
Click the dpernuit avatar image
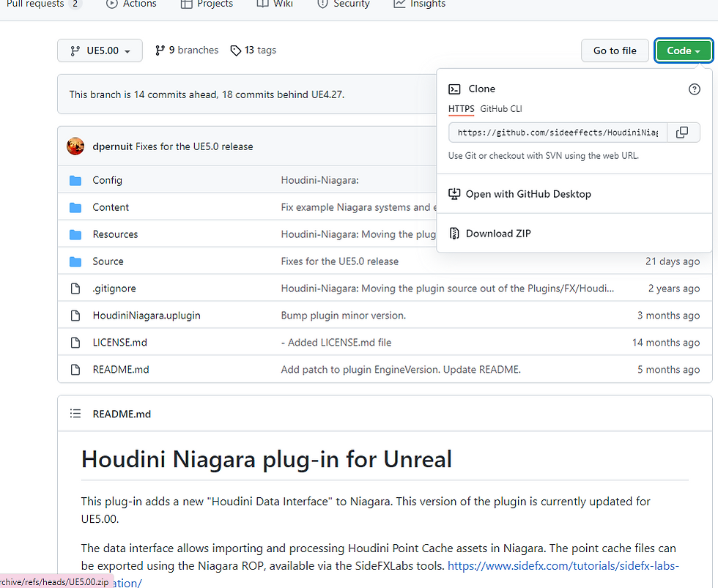[75, 146]
